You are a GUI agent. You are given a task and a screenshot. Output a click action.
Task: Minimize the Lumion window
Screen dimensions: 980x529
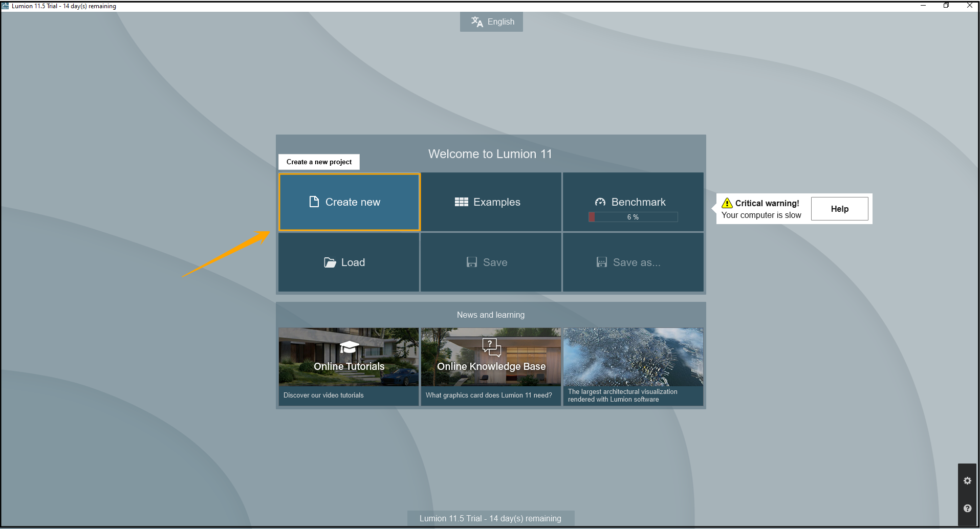pyautogui.click(x=923, y=6)
